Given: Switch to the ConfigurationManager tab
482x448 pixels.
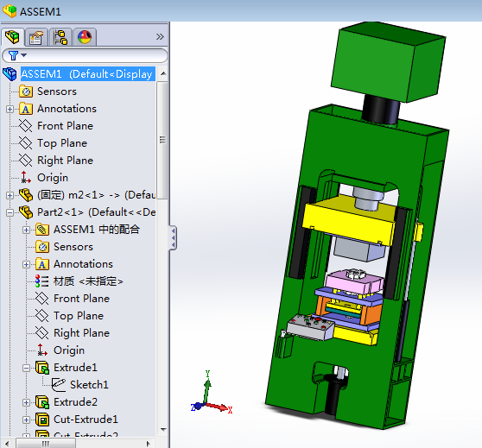Looking at the screenshot, I should 60,37.
